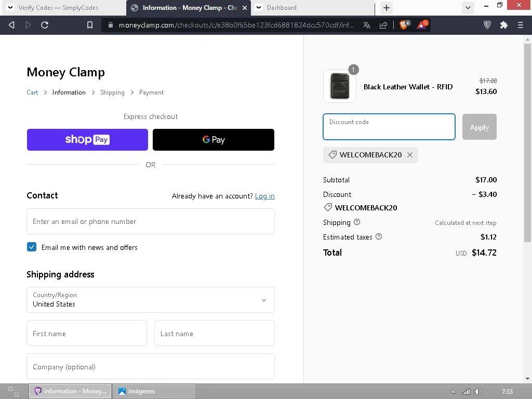Focus the Discount code field
The width and height of the screenshot is (532, 399).
click(389, 127)
